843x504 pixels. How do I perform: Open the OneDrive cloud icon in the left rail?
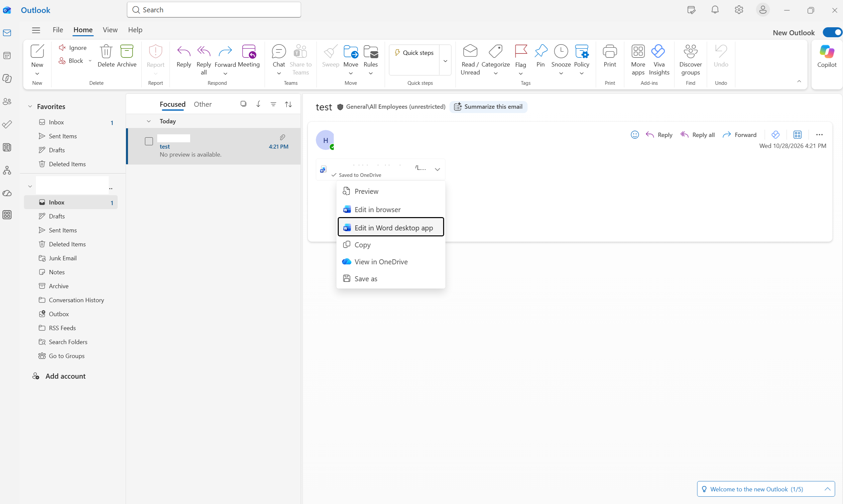7,193
